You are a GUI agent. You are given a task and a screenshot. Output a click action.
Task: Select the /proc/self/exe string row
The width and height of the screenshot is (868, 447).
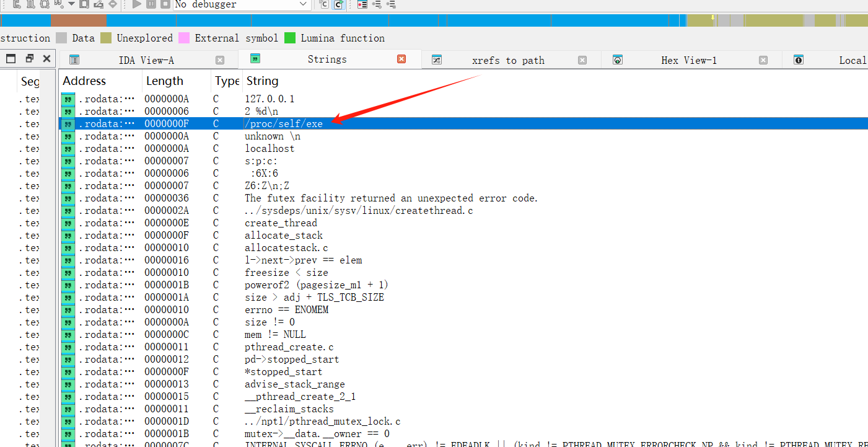(x=463, y=124)
